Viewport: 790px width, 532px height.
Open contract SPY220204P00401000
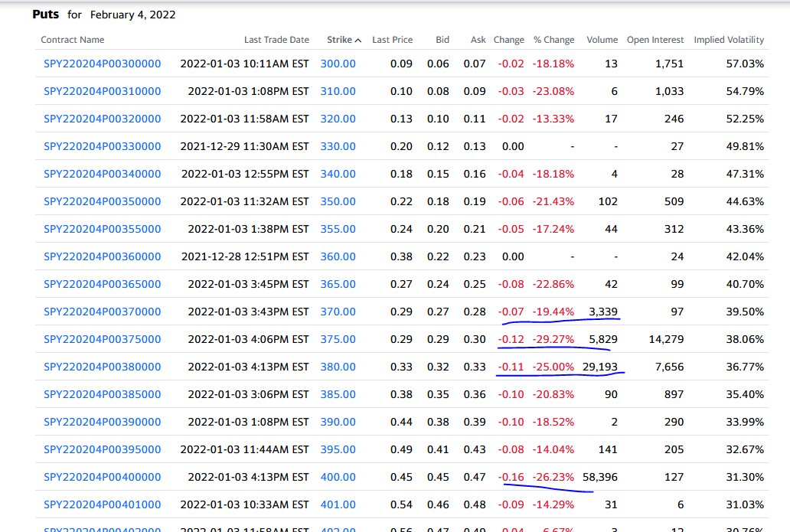103,504
